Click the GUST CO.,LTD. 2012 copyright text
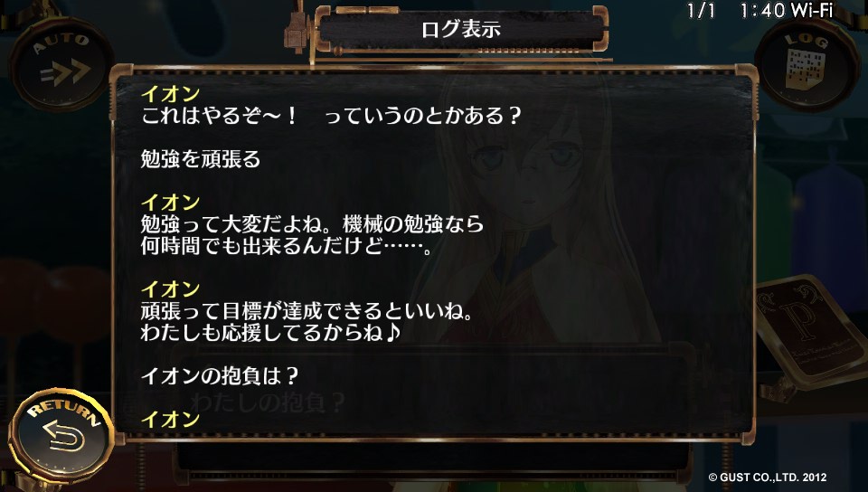Viewport: 868px width, 492px height. (768, 477)
